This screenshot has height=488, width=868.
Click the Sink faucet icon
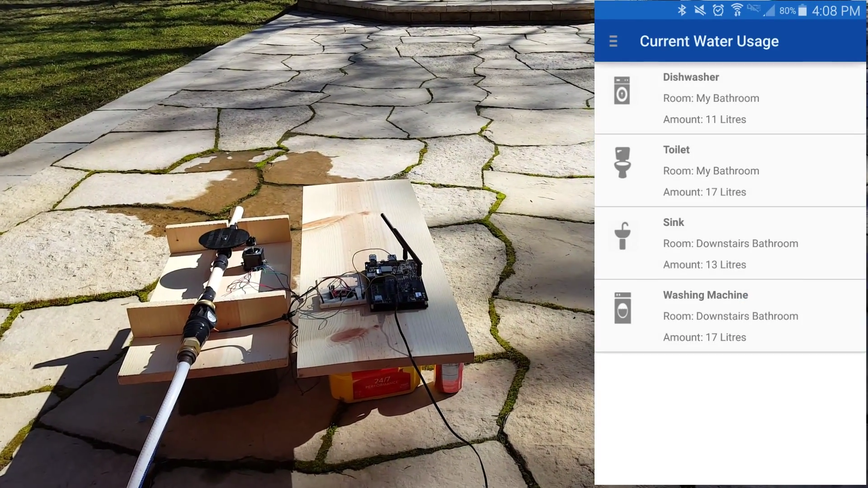click(x=623, y=235)
